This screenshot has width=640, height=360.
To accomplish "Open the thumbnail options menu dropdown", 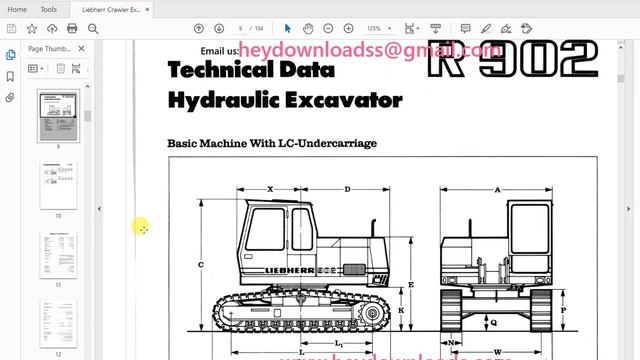I will coord(36,69).
